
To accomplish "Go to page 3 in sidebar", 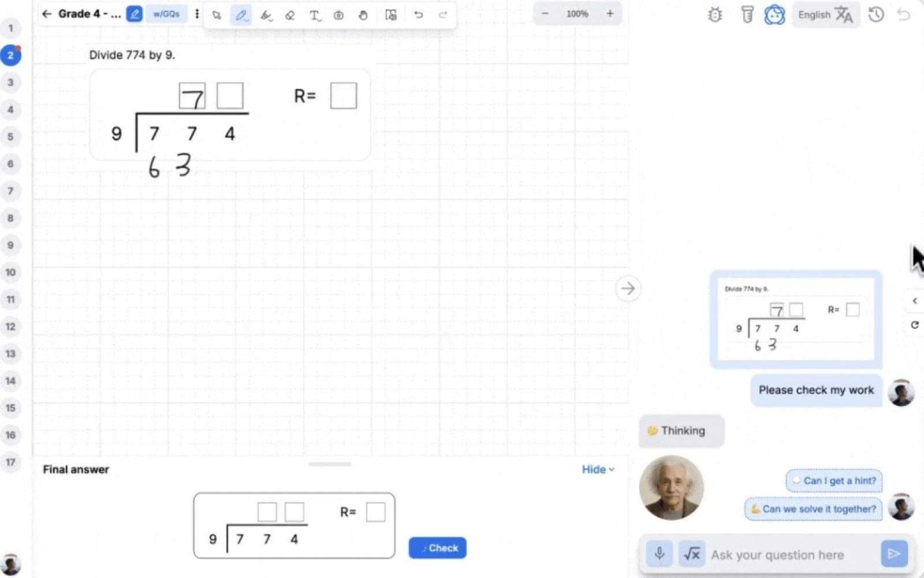I will point(10,82).
